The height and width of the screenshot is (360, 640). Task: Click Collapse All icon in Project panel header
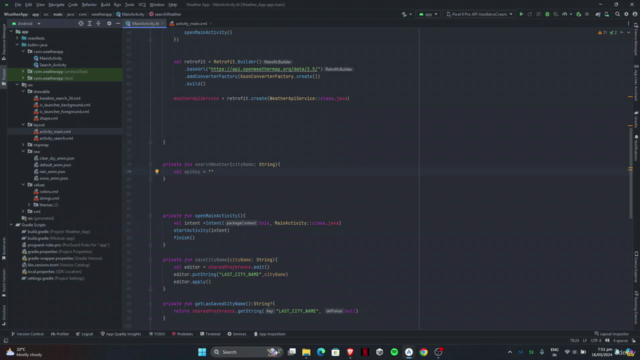point(98,24)
